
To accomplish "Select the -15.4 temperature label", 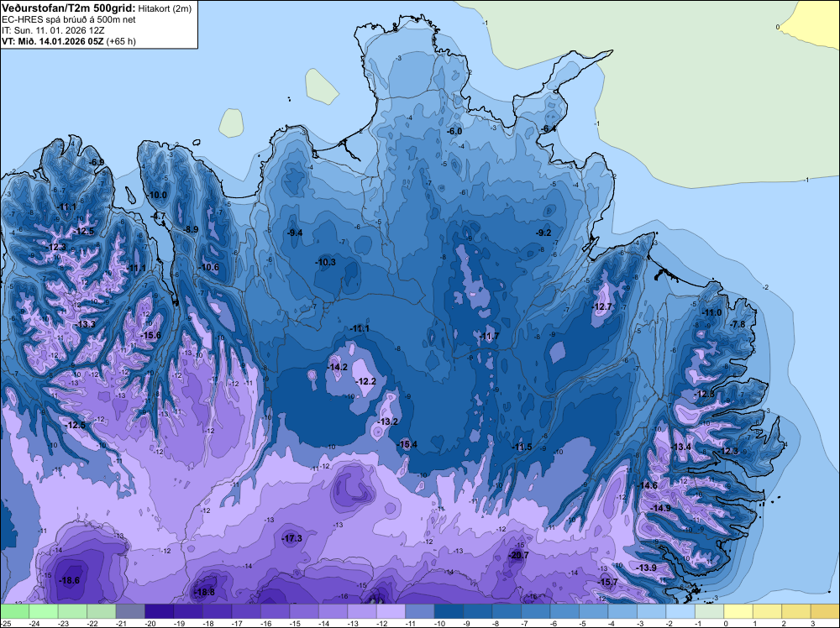I will coord(407,444).
